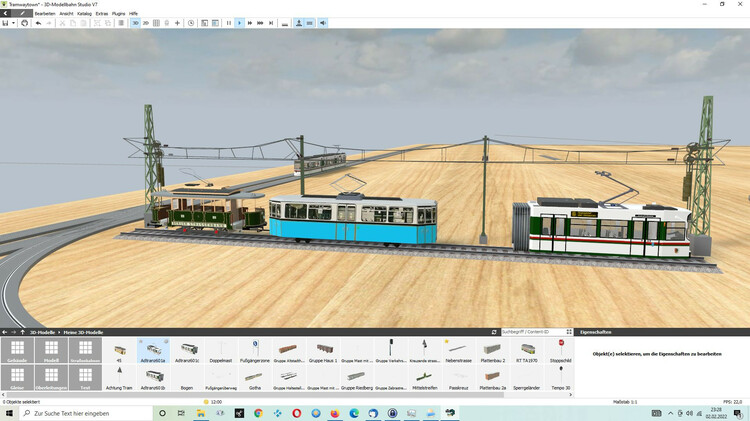The height and width of the screenshot is (421, 750).
Task: Click the Undo arrow in the toolbar
Action: coord(38,23)
